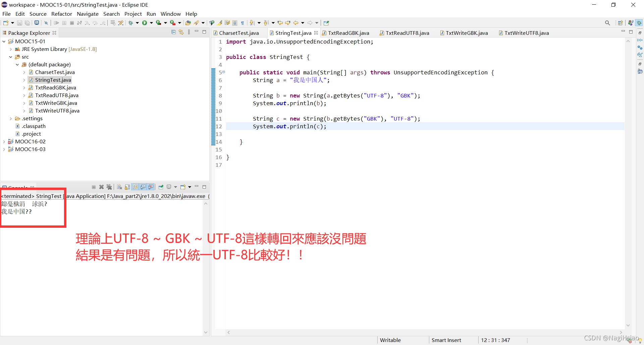Switch to the Java perspective icon
This screenshot has width=644, height=345.
[631, 23]
